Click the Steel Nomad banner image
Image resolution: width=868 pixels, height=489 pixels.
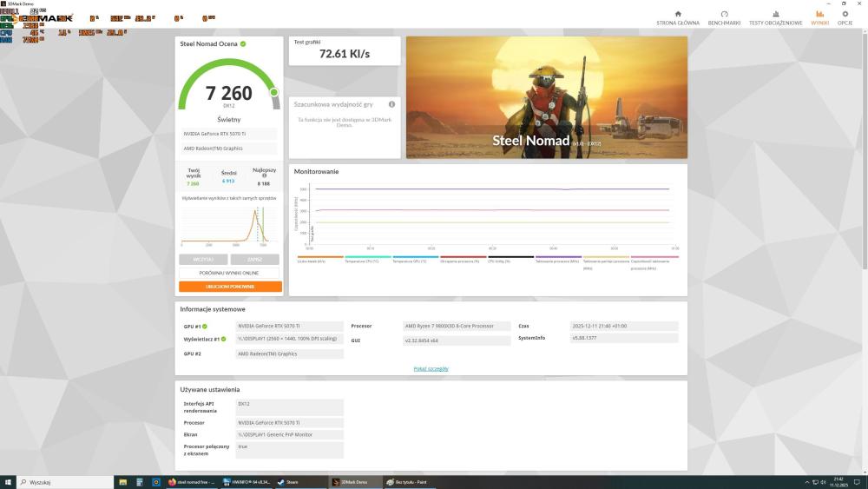click(x=546, y=97)
